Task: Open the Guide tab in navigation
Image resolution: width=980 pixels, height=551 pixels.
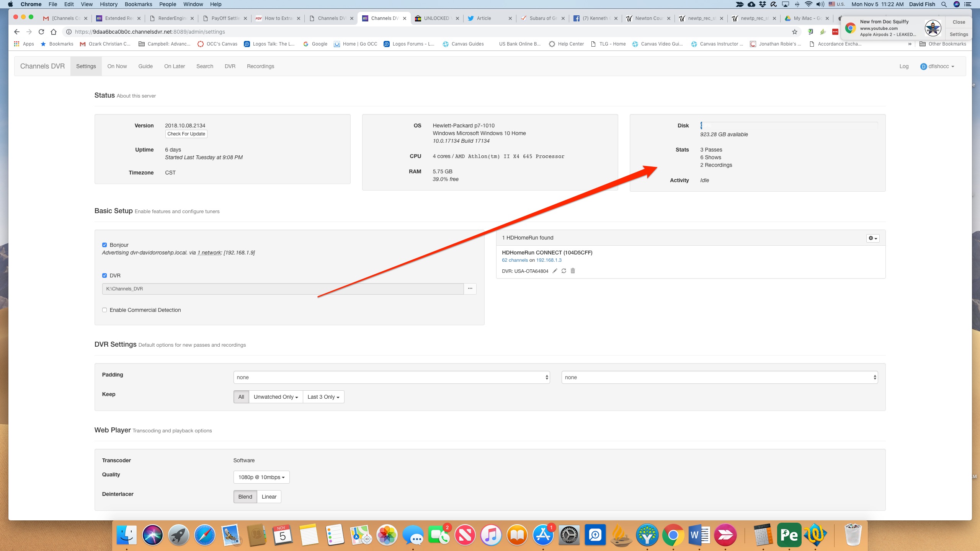Action: click(x=145, y=66)
